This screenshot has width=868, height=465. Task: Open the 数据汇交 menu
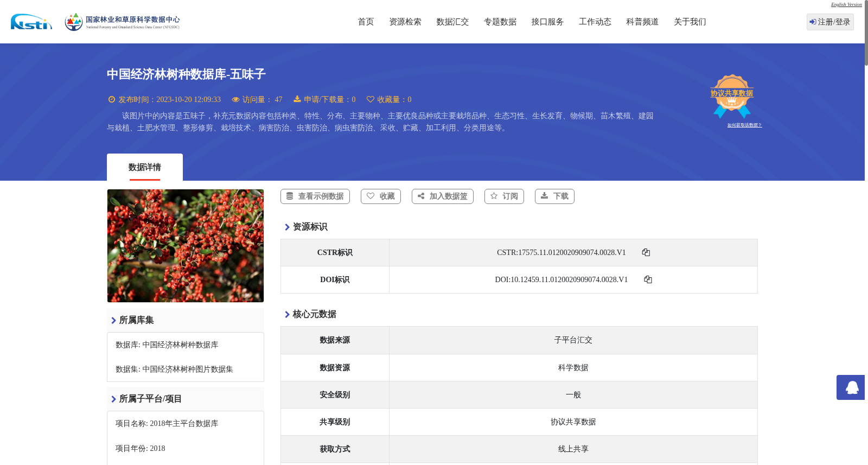[452, 22]
